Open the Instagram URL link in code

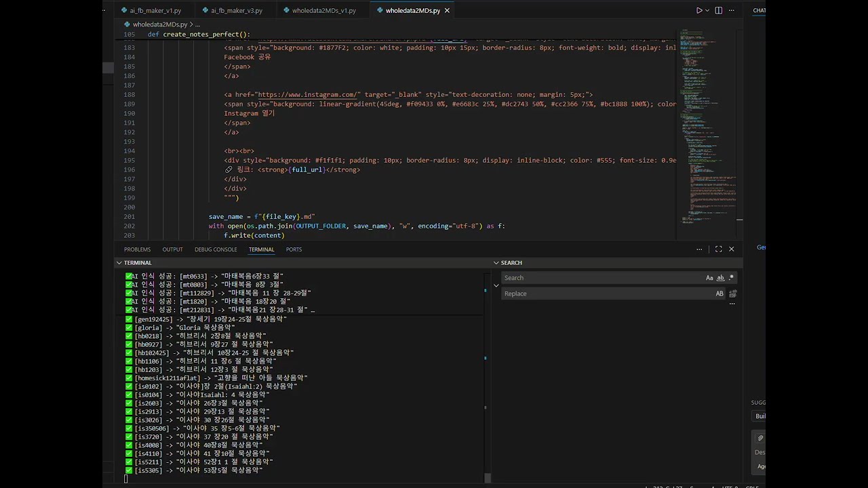[308, 95]
